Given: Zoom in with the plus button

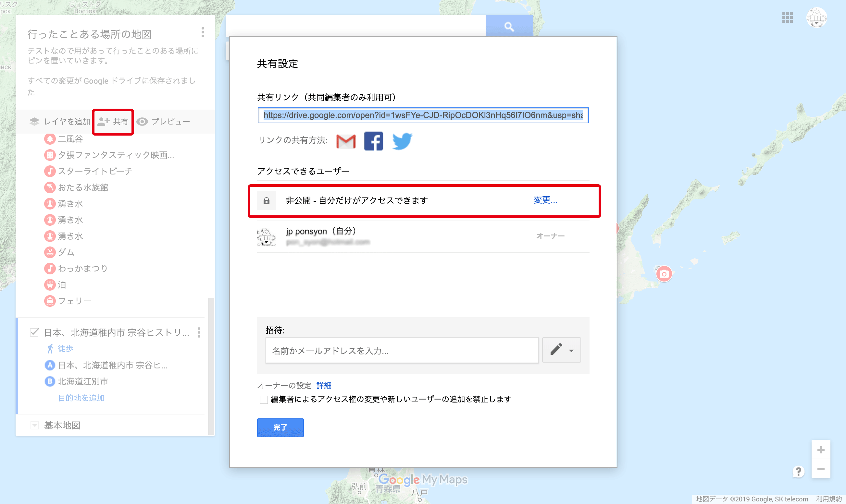Looking at the screenshot, I should pyautogui.click(x=821, y=450).
